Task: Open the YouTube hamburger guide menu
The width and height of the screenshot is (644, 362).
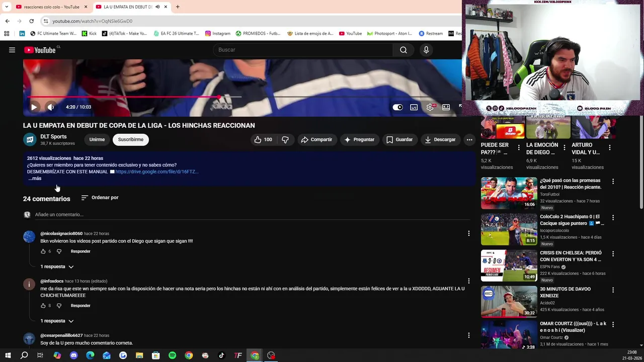Action: [x=12, y=50]
